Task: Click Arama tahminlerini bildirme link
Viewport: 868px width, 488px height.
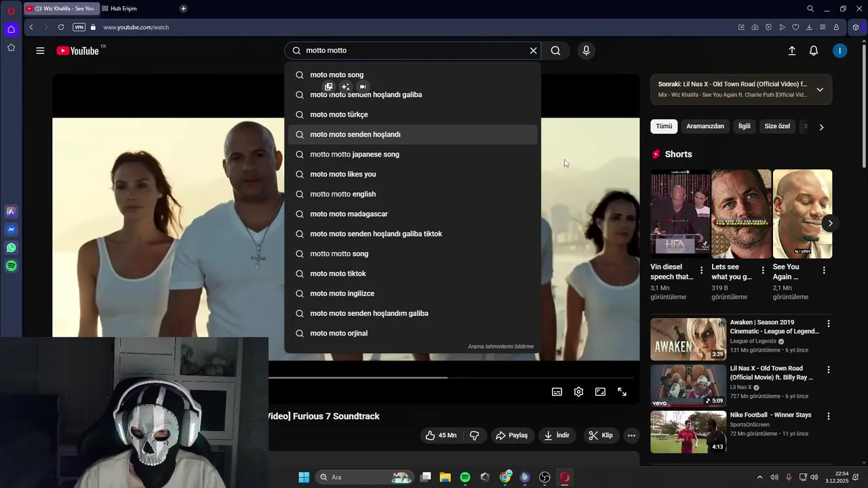Action: (500, 346)
